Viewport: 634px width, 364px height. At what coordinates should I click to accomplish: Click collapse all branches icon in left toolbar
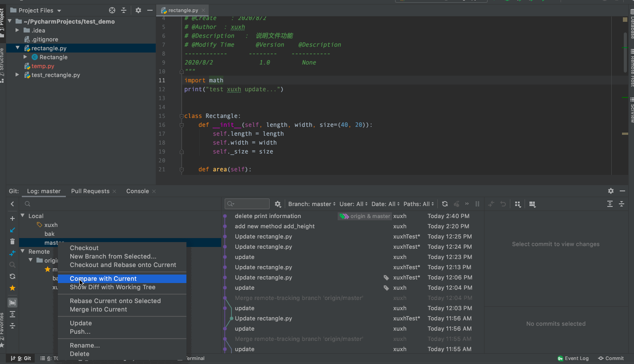pyautogui.click(x=12, y=326)
